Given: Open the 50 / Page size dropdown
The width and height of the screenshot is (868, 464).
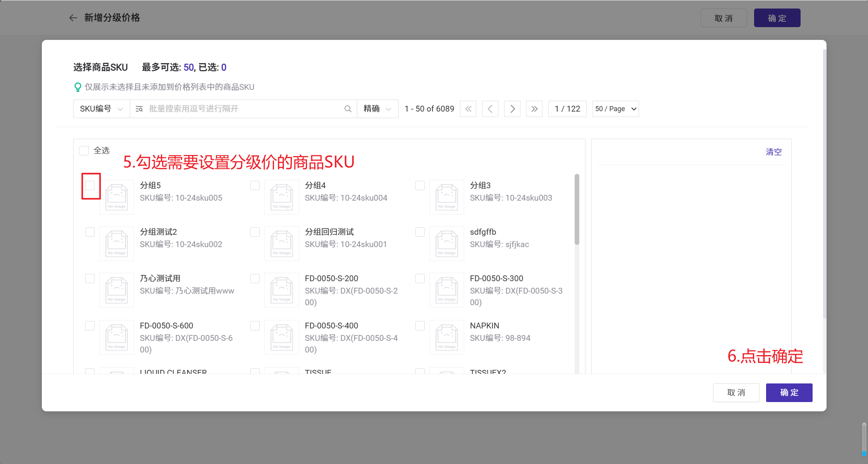Looking at the screenshot, I should click(615, 109).
